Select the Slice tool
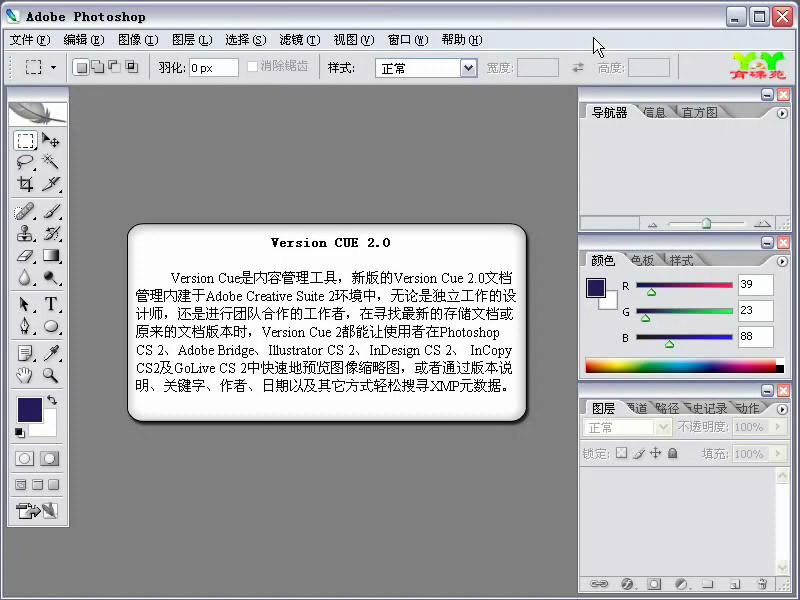The image size is (800, 600). pyautogui.click(x=51, y=184)
